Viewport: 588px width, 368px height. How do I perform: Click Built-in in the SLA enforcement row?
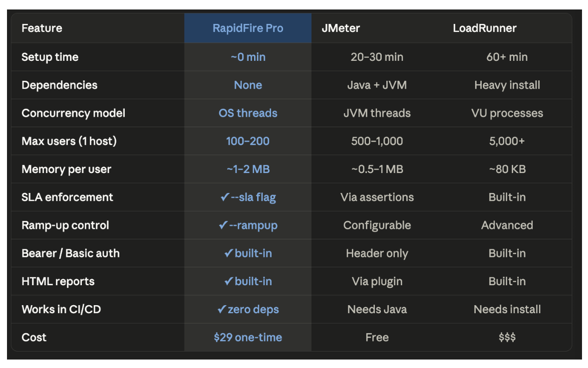[x=507, y=197]
